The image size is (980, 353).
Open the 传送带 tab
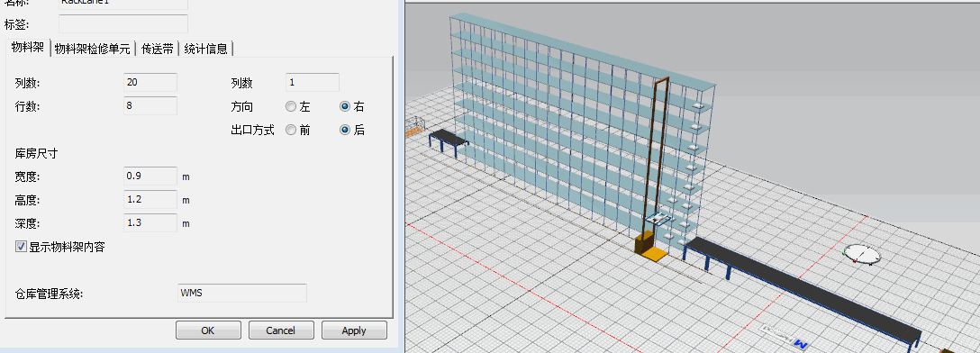158,50
